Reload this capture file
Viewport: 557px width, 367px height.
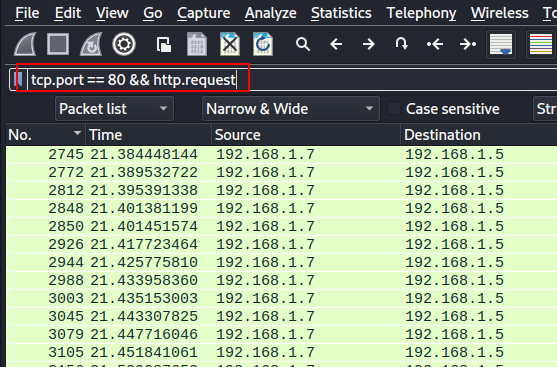[263, 44]
